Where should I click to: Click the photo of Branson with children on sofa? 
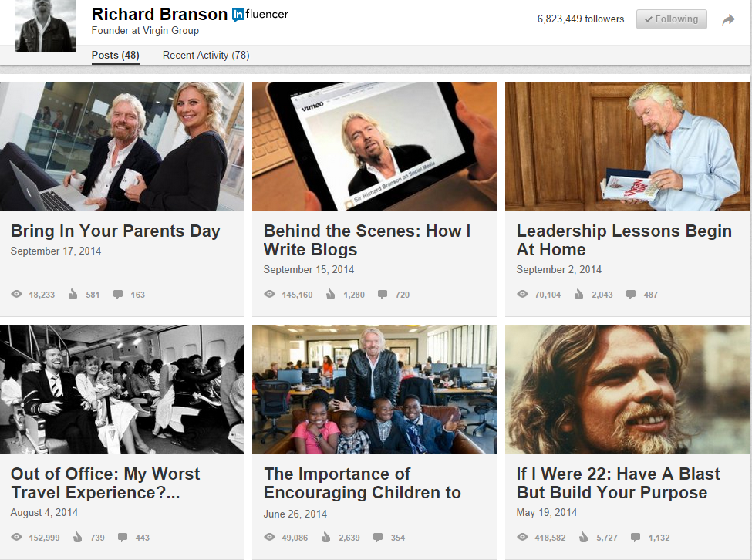(x=375, y=389)
